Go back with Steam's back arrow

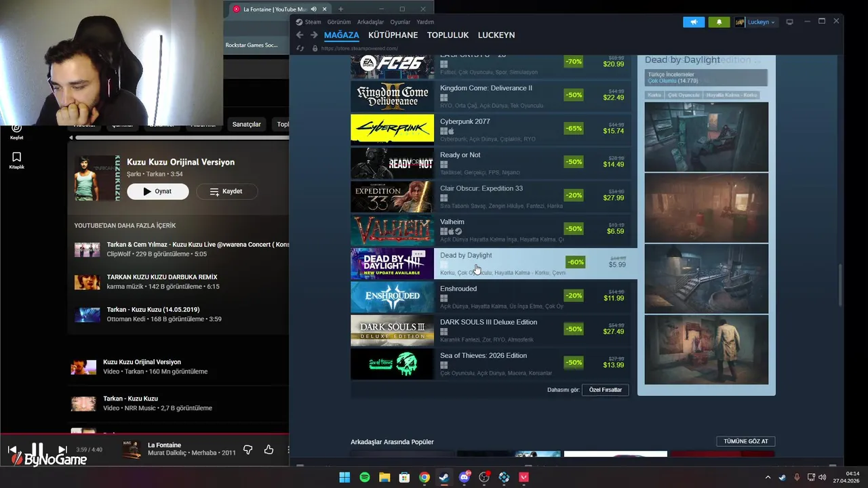click(300, 35)
